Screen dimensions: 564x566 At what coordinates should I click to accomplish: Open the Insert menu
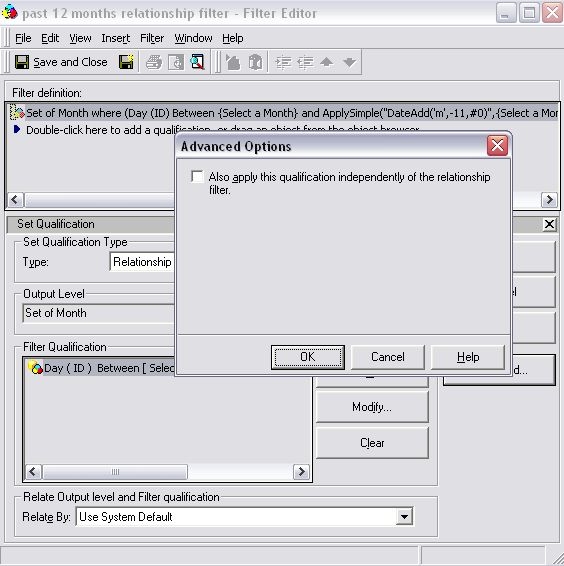tap(115, 38)
